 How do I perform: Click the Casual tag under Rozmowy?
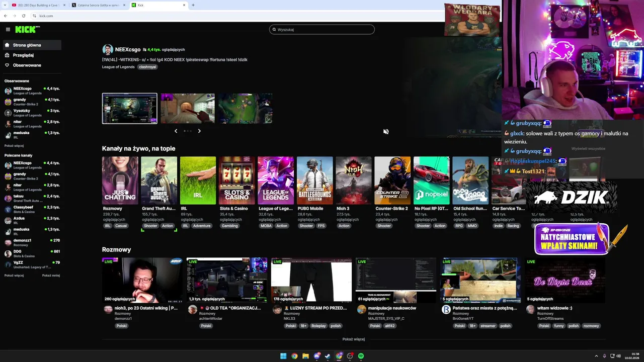tap(121, 226)
